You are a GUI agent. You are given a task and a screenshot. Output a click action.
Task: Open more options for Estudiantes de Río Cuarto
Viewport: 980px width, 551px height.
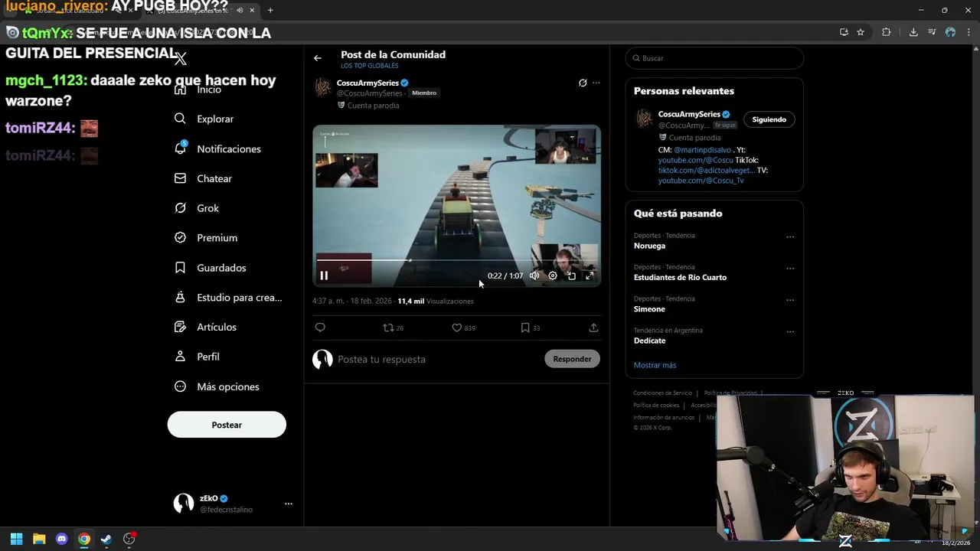(790, 269)
